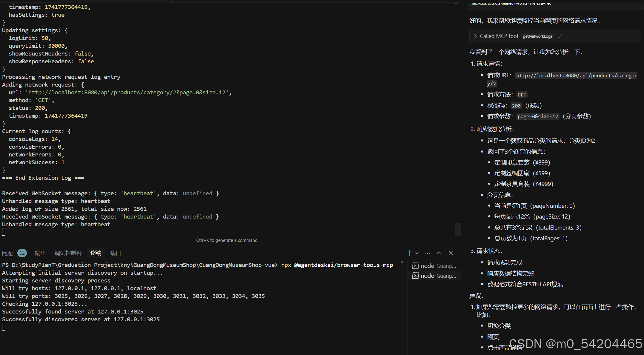
Task: Click the new terminal plus icon
Action: point(409,253)
